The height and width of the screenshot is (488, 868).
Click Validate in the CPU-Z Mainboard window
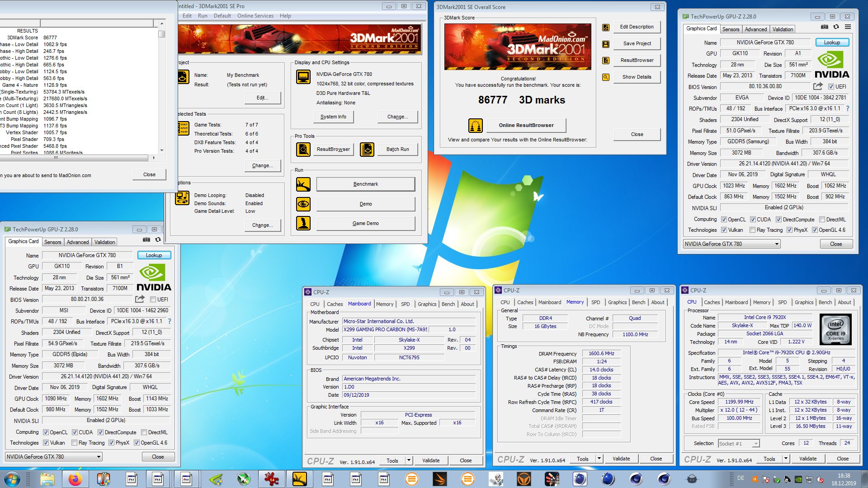(x=431, y=460)
